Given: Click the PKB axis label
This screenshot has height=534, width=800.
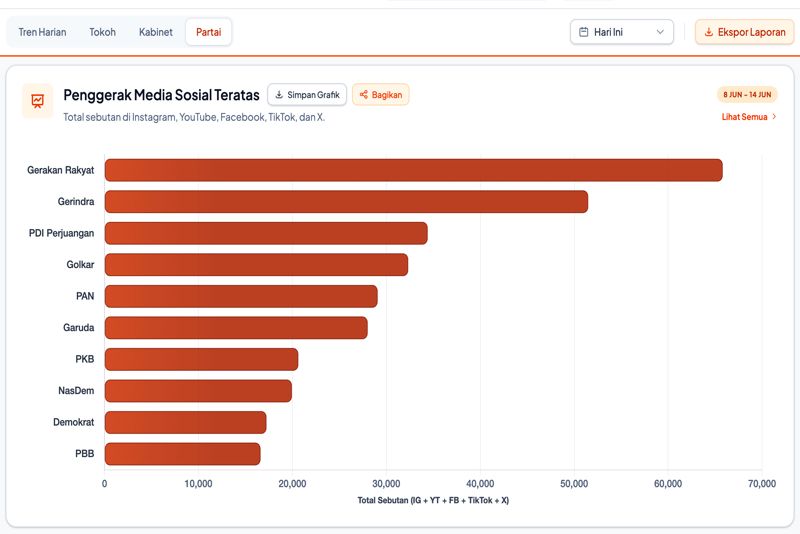Looking at the screenshot, I should click(85, 360).
